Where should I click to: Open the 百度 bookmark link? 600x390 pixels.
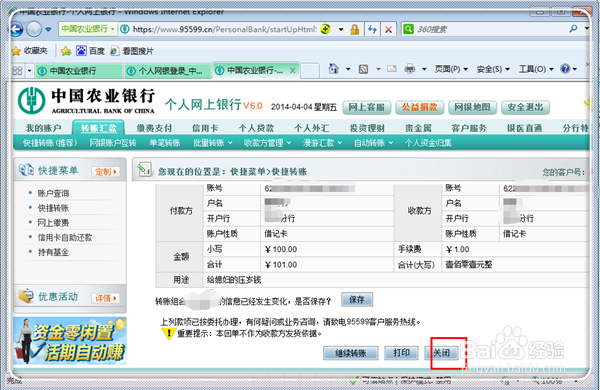(x=90, y=51)
